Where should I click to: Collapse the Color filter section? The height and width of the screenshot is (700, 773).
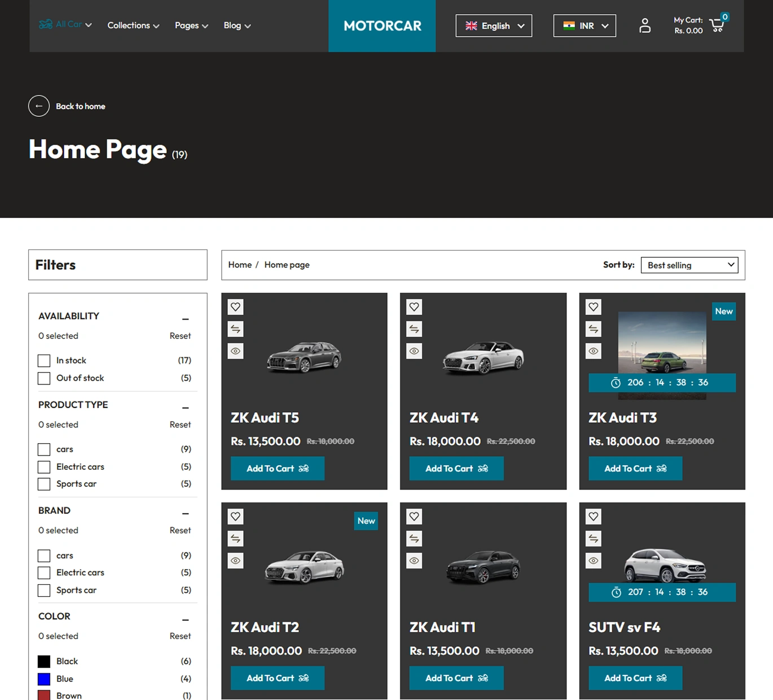coord(185,620)
